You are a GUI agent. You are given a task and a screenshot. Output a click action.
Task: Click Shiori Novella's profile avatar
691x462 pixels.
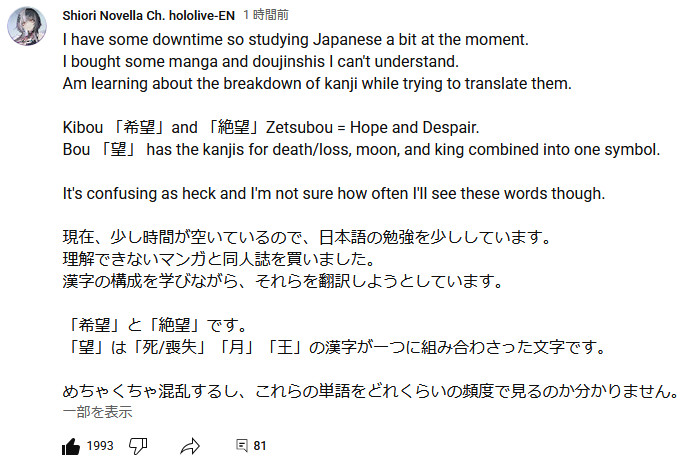(x=27, y=26)
